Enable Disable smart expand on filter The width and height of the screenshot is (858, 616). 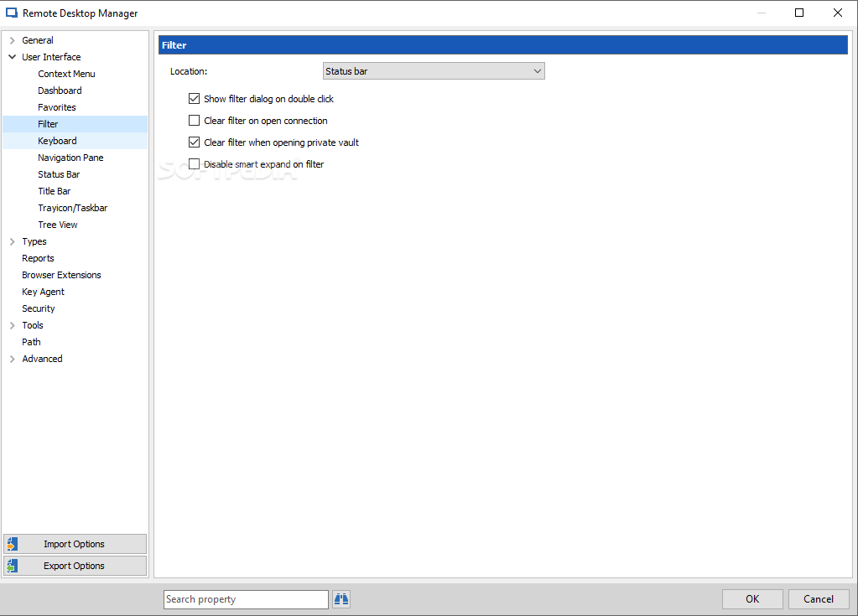coord(195,164)
